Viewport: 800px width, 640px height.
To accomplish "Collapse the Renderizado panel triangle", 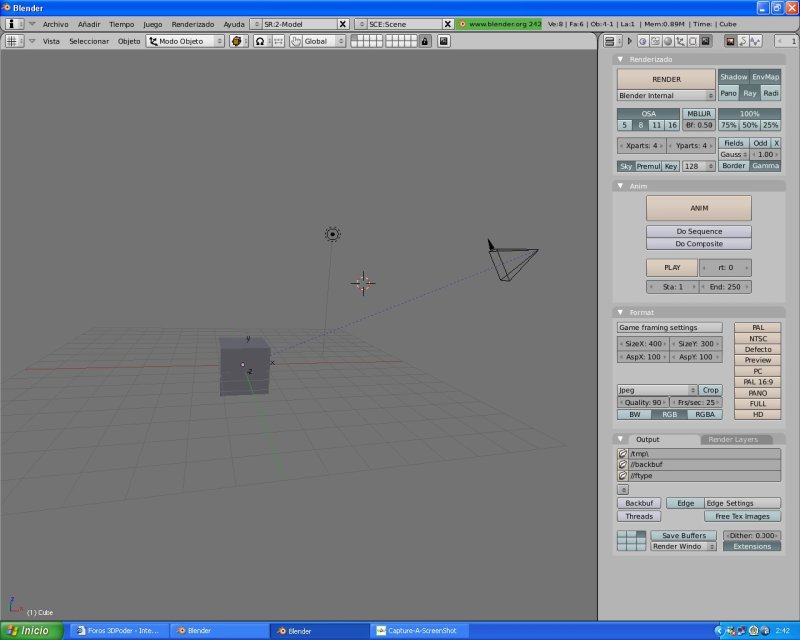I will tap(620, 59).
